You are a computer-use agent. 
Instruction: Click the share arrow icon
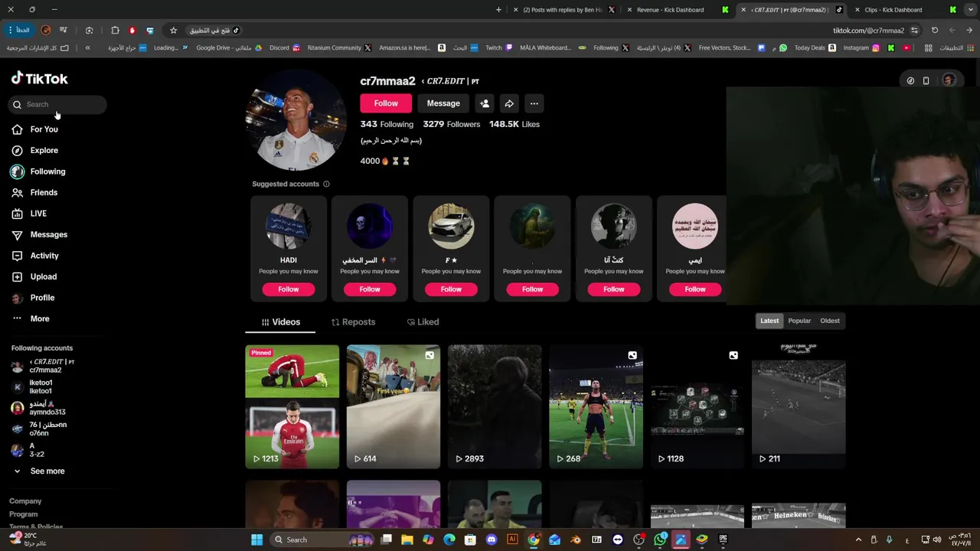point(509,103)
